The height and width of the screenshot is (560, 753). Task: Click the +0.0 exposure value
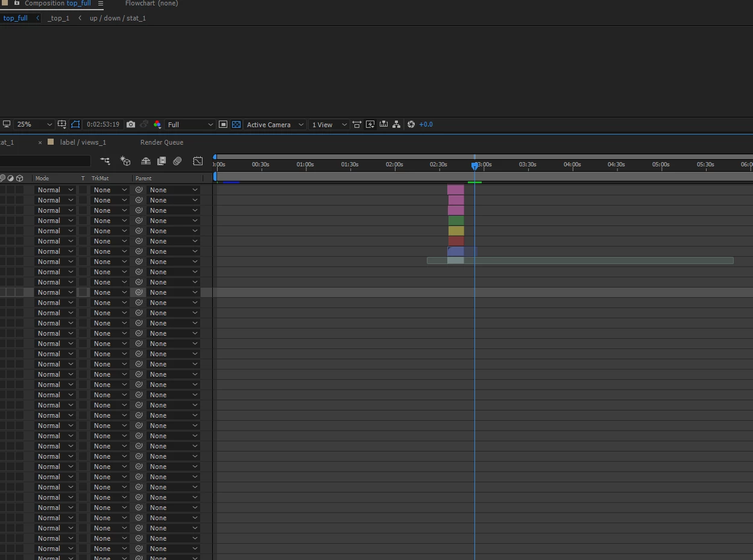pos(426,124)
